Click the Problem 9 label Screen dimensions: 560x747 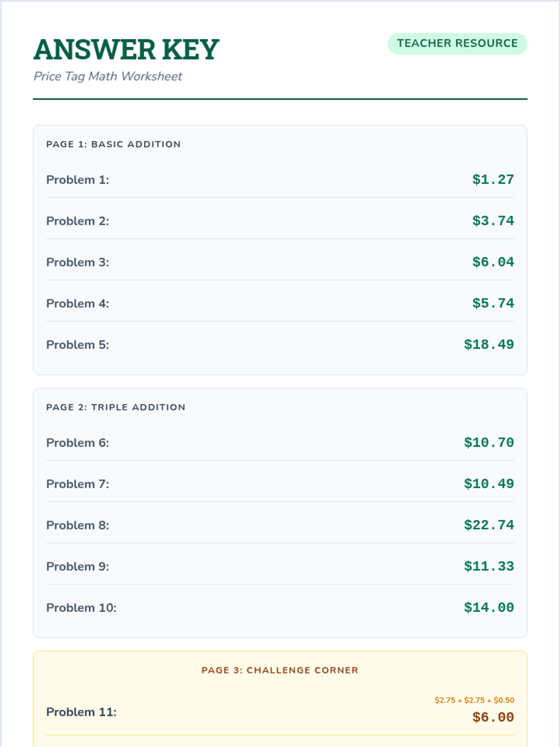pos(77,566)
